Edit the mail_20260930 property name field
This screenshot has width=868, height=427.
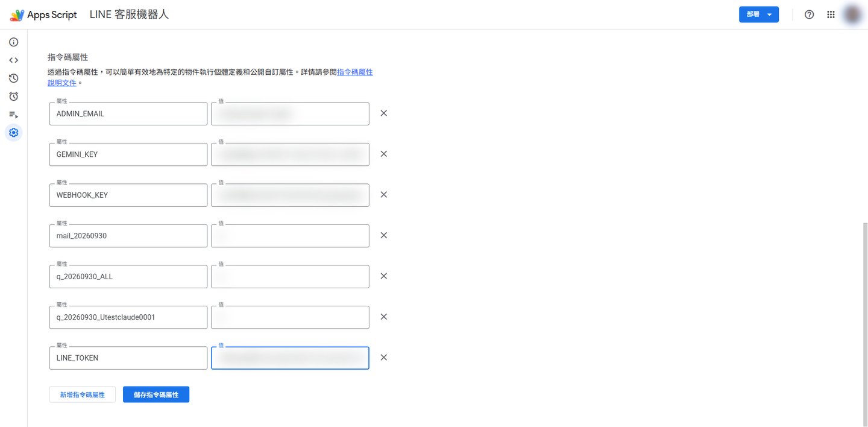tap(128, 236)
